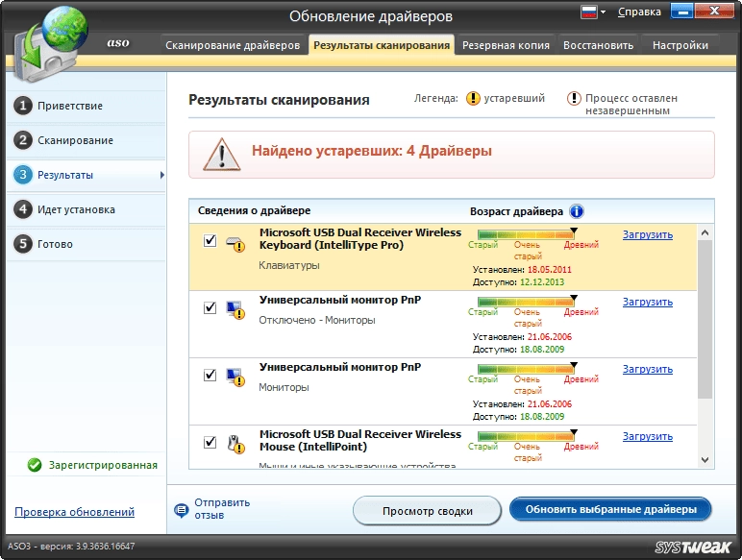Click available date 12.12.2013

(542, 281)
